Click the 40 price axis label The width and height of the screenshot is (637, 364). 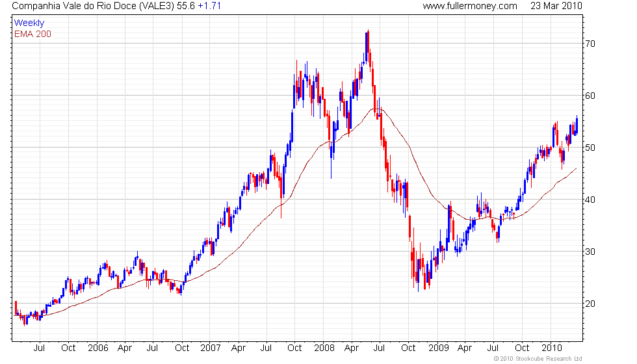tap(590, 200)
